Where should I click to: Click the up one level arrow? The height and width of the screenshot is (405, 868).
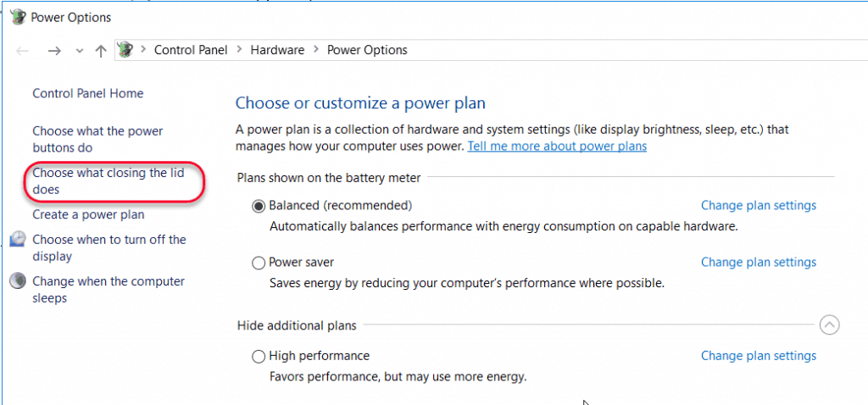tap(101, 51)
